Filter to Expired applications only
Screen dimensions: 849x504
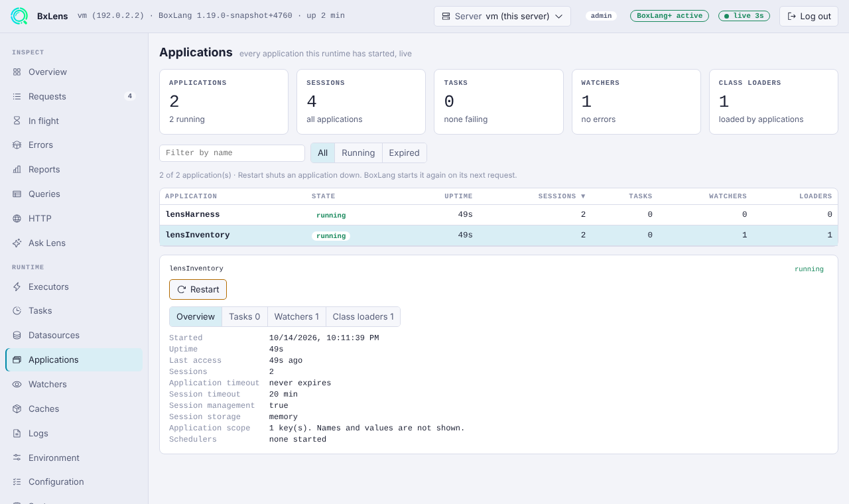[404, 153]
